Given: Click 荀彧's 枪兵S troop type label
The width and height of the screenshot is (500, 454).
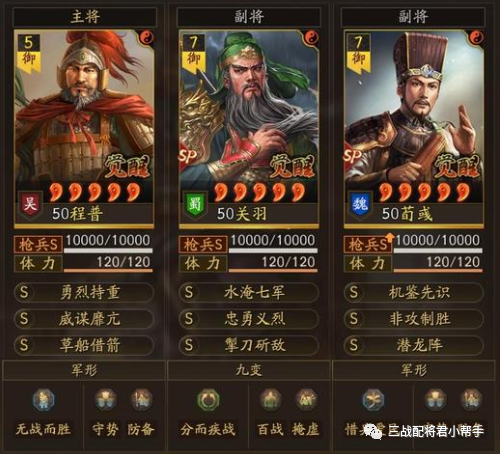Looking at the screenshot, I should point(368,245).
